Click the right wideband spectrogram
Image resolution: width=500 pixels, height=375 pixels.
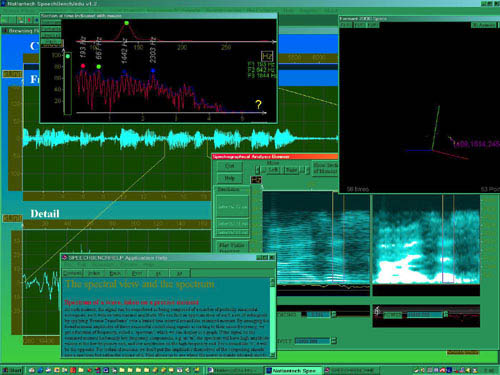coord(426,239)
